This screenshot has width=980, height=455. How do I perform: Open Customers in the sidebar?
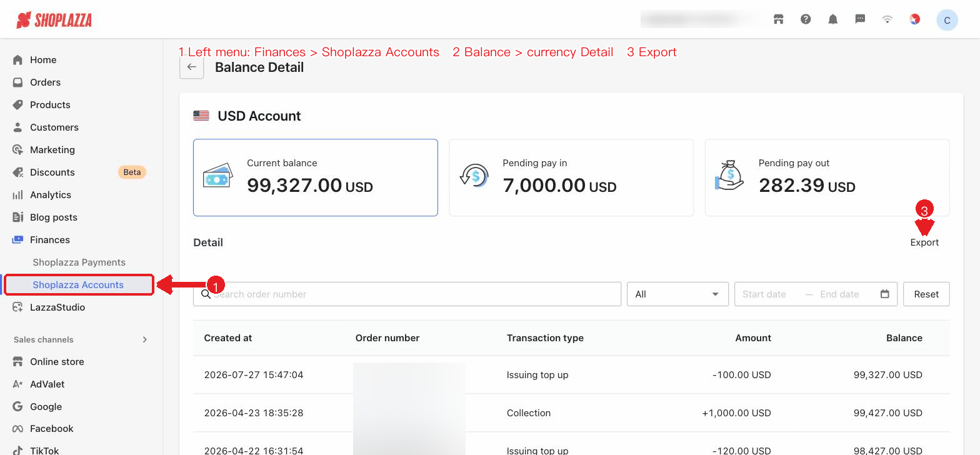(54, 127)
